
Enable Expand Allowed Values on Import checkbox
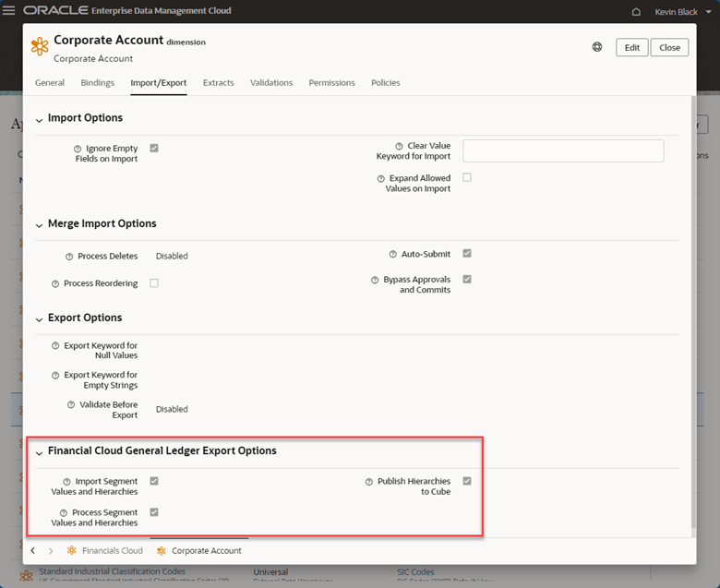coord(467,177)
